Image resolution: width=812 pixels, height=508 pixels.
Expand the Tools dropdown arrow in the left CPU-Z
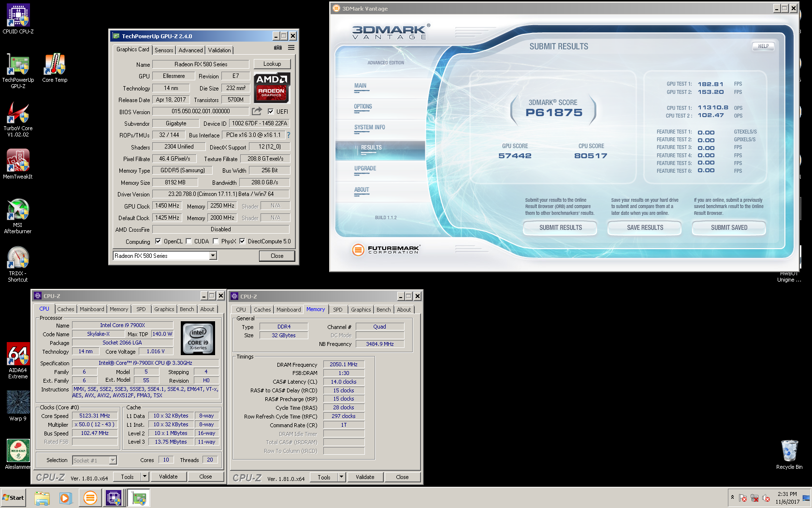[x=145, y=477]
